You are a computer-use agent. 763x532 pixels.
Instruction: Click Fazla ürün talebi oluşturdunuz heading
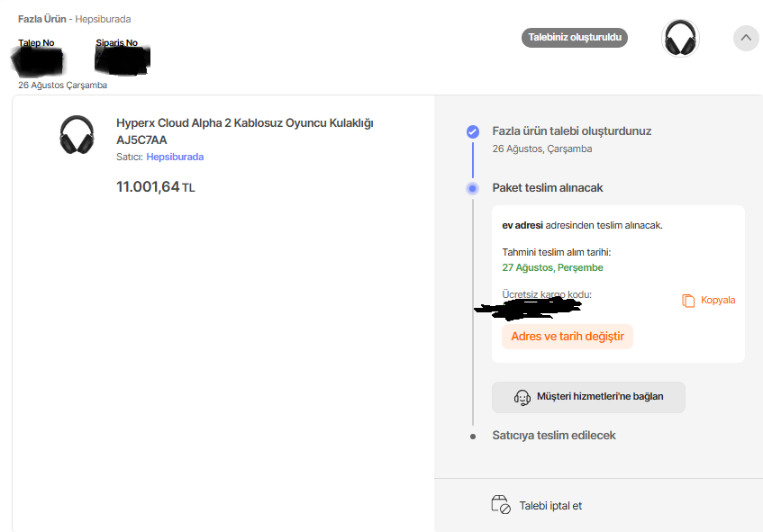[x=572, y=131]
